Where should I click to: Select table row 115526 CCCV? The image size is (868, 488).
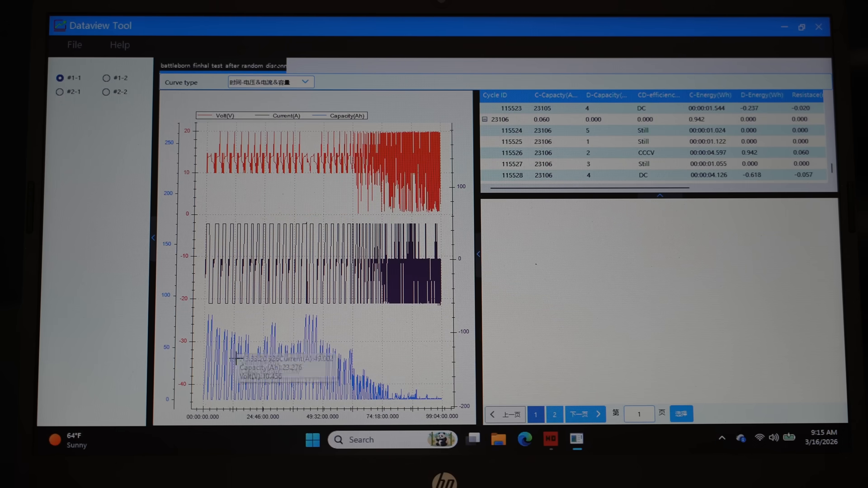click(652, 153)
